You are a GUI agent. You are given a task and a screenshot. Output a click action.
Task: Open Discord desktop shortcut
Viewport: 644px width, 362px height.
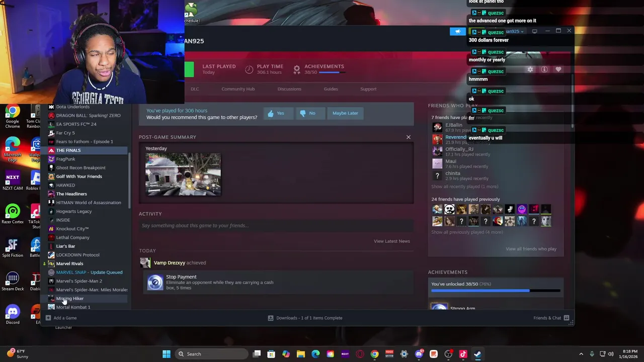(13, 315)
